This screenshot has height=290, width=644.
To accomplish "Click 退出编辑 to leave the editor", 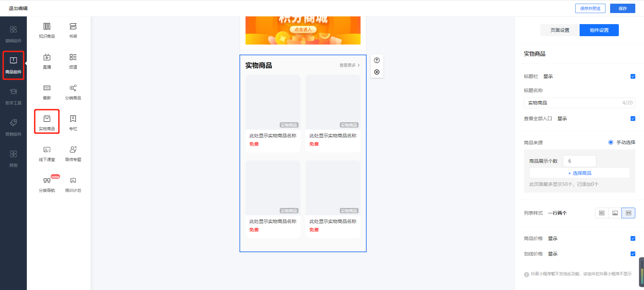I will tap(18, 8).
